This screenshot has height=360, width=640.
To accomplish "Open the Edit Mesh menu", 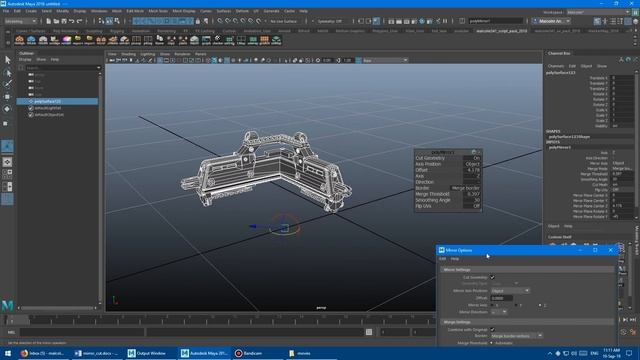I will (135, 11).
